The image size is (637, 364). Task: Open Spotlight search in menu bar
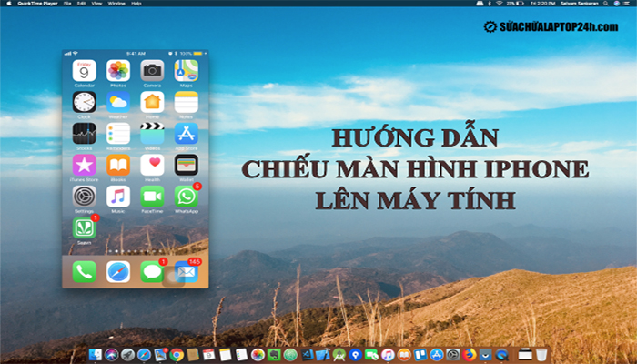pyautogui.click(x=605, y=4)
